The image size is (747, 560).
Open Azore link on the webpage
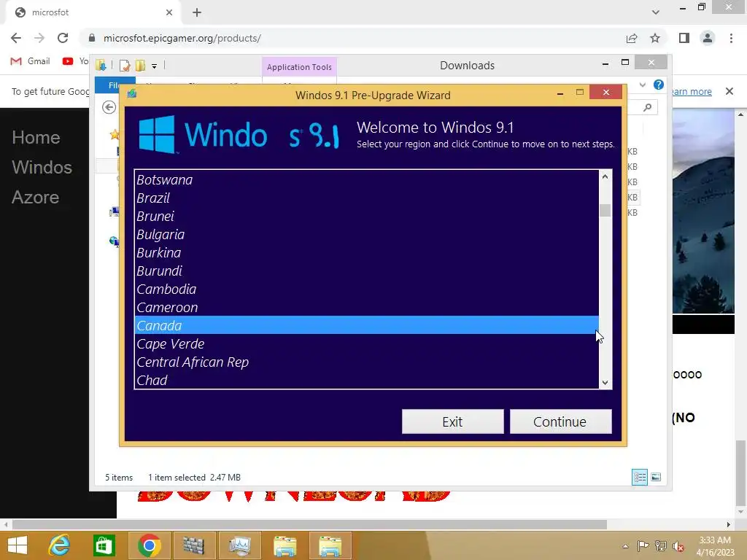point(35,198)
